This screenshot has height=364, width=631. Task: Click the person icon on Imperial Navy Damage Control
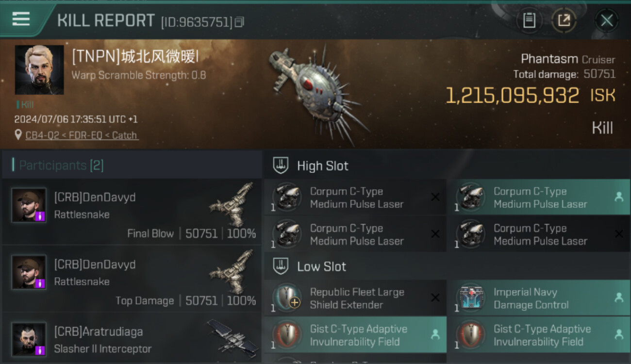(619, 298)
